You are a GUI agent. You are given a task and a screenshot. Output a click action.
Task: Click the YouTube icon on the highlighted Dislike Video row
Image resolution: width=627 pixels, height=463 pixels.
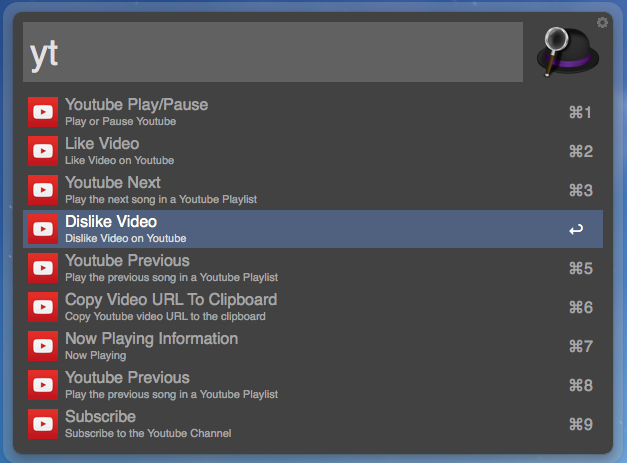[43, 229]
